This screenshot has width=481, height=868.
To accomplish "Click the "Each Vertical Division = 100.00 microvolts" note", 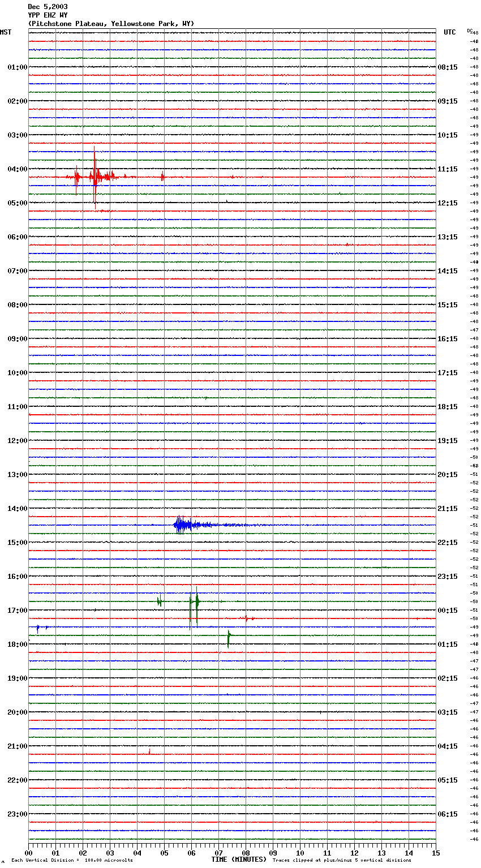I will coord(72,861).
